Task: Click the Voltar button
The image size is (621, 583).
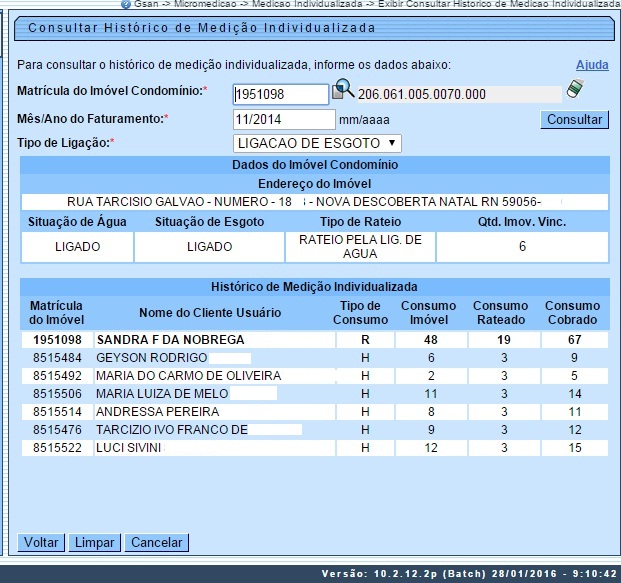Action: (41, 543)
